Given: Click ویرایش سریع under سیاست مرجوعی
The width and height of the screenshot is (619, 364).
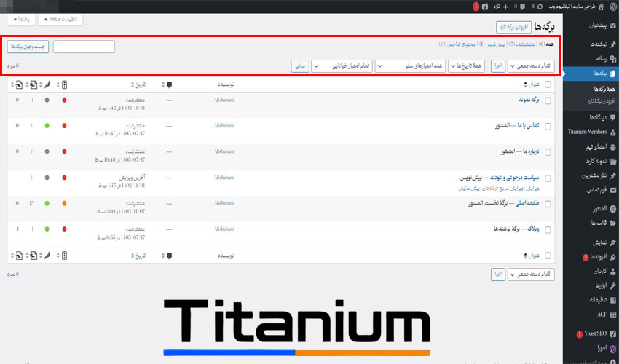Looking at the screenshot, I should tap(511, 189).
